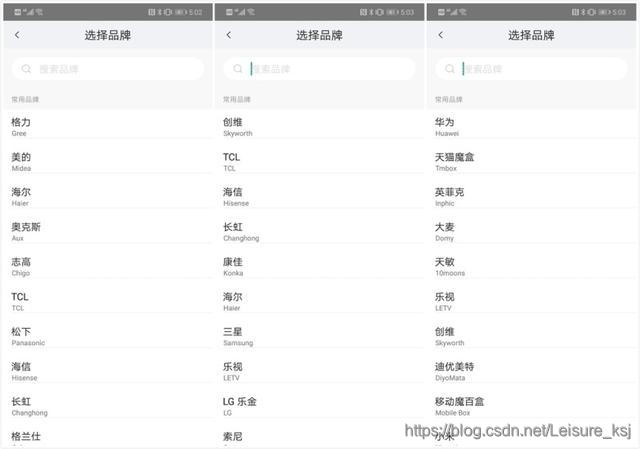Focus the brand search field on the left screen

pyautogui.click(x=108, y=69)
